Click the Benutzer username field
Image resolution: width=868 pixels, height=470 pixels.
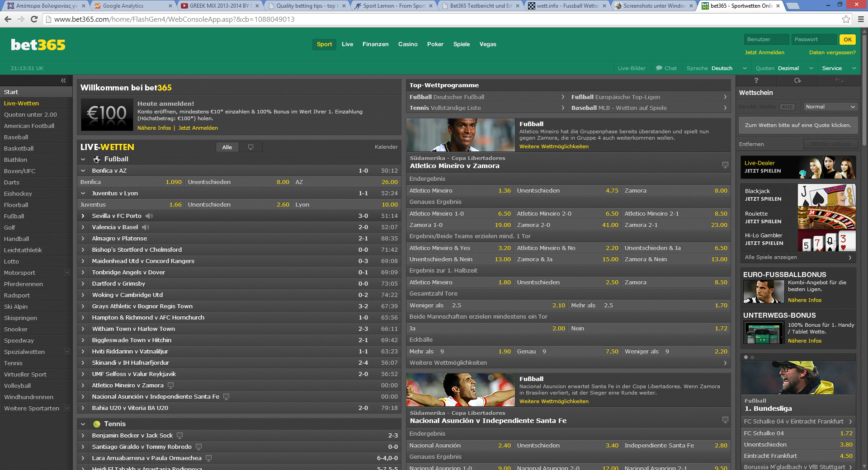[766, 40]
